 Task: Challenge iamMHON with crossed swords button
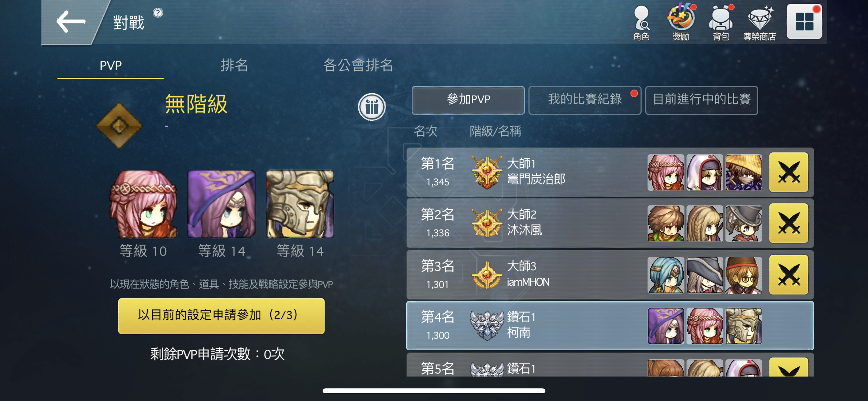click(789, 275)
